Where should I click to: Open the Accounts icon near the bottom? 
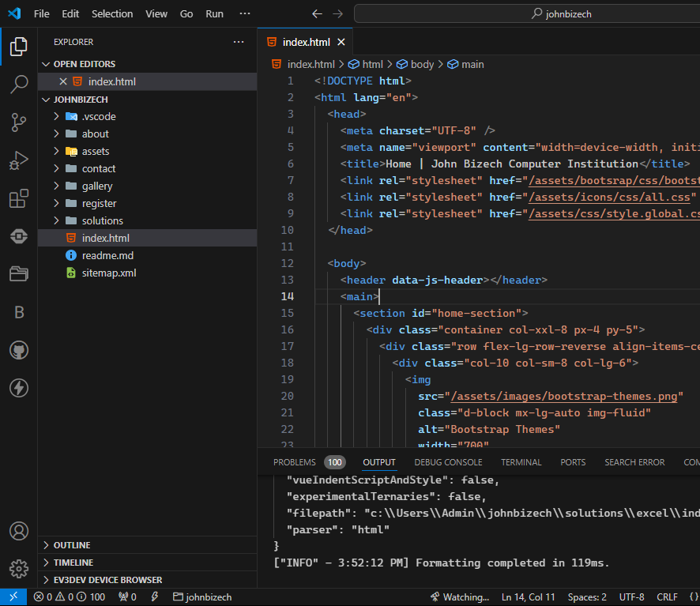(19, 531)
